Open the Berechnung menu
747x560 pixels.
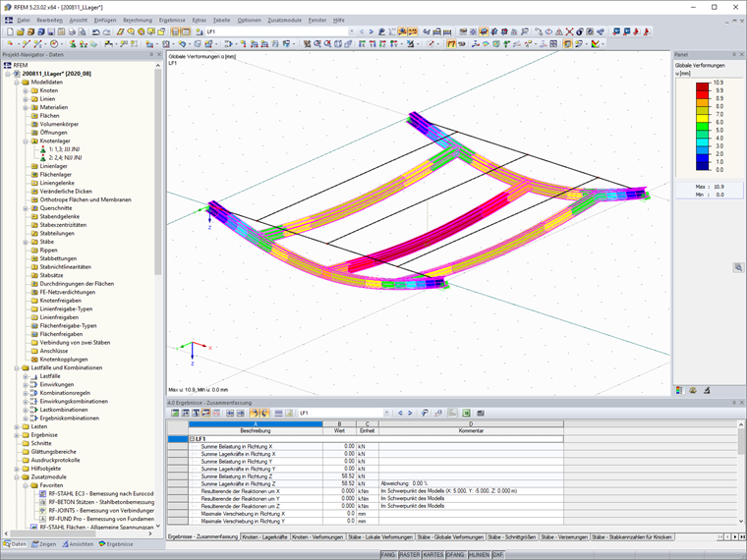point(138,20)
